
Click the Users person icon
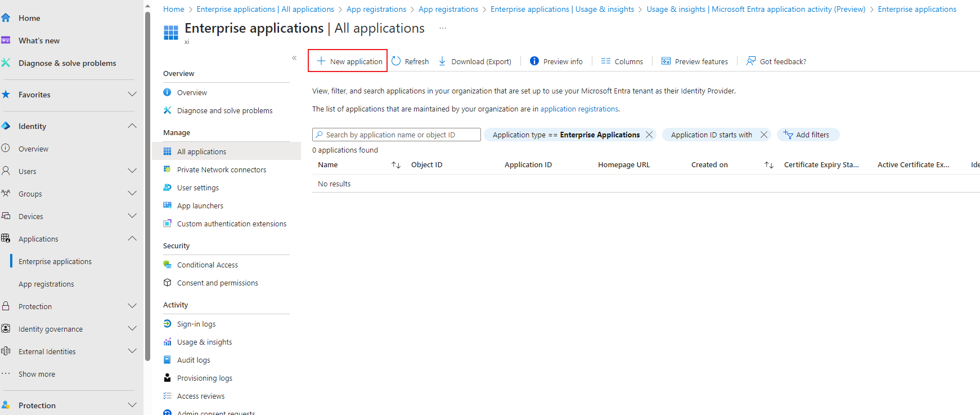click(x=6, y=171)
